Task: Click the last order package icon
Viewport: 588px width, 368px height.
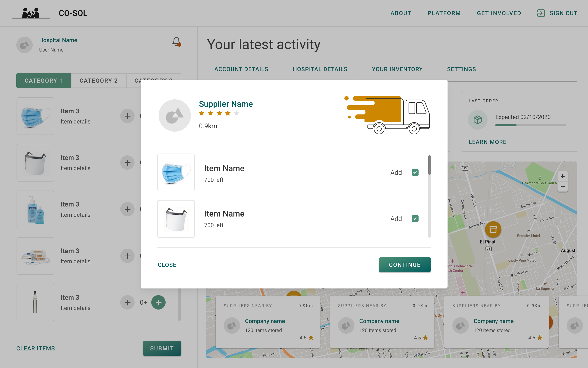Action: tap(478, 120)
